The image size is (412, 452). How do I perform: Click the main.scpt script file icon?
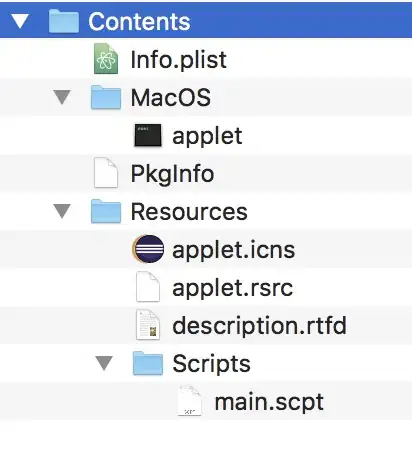189,401
